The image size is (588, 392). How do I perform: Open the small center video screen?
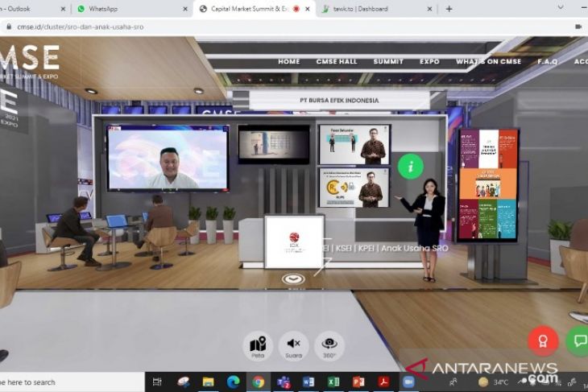[x=274, y=145]
